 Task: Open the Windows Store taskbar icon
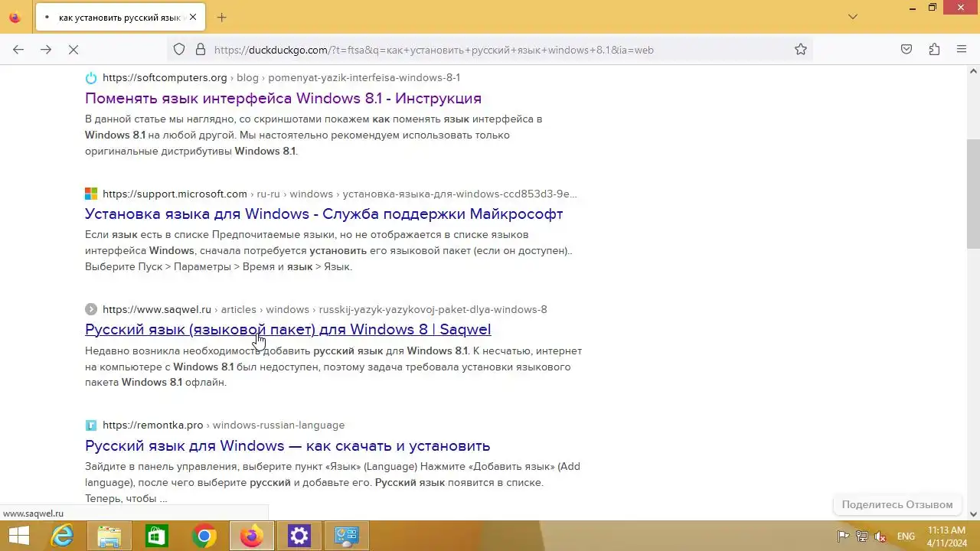pos(157,536)
